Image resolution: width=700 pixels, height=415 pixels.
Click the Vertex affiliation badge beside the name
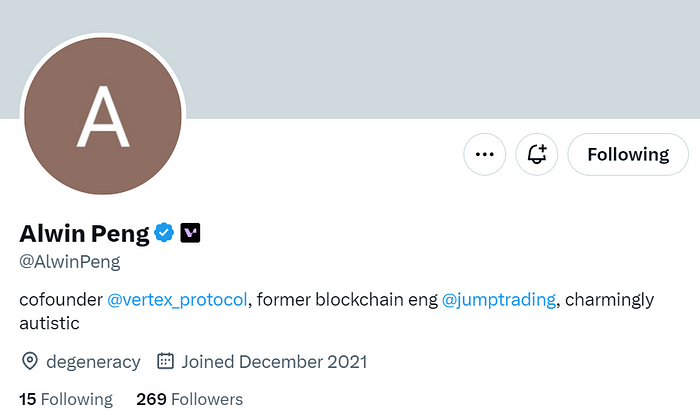pyautogui.click(x=191, y=233)
